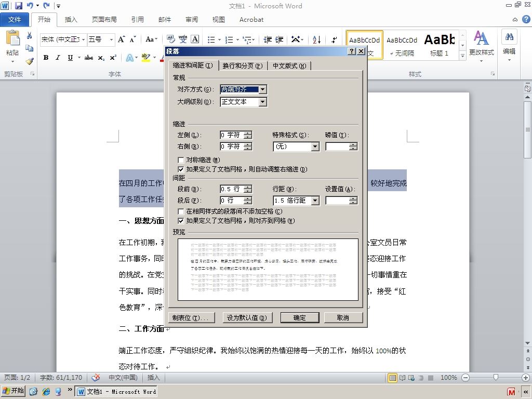Open the 特殊格式 special format dropdown
This screenshot has height=399, width=532.
315,147
